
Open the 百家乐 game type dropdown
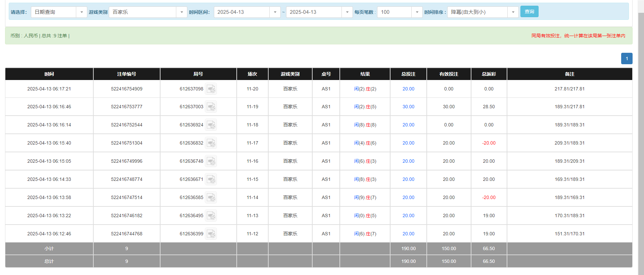tap(148, 12)
